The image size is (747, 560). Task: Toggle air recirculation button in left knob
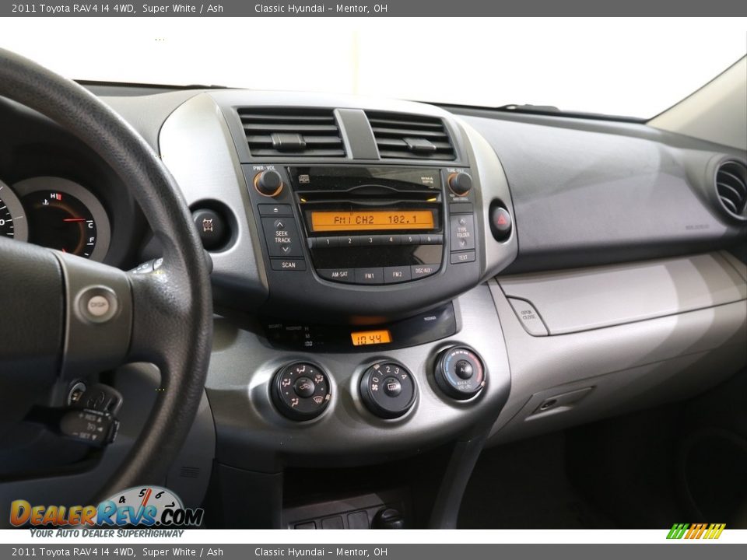[x=304, y=387]
